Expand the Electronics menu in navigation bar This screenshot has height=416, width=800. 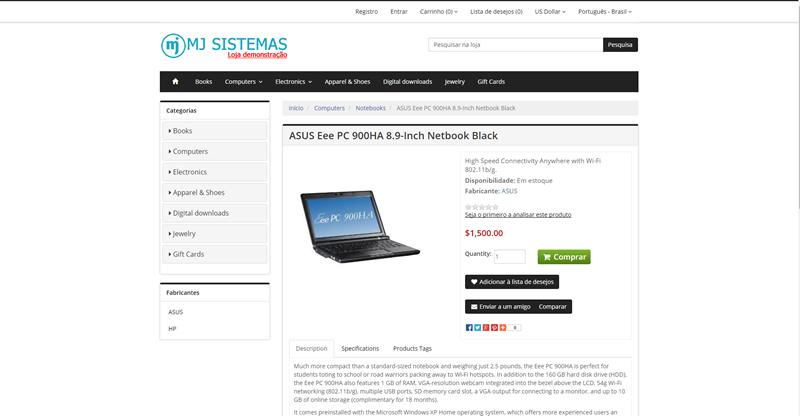tap(293, 82)
